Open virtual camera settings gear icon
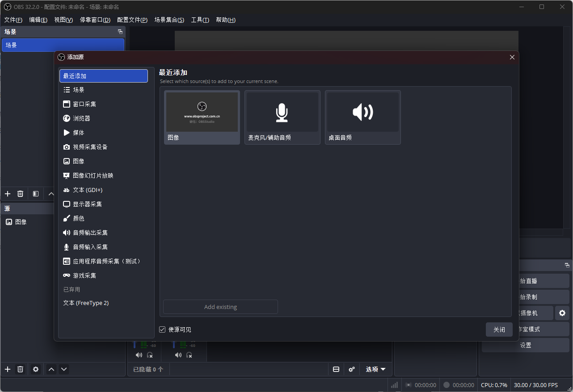The width and height of the screenshot is (573, 392). coord(562,313)
